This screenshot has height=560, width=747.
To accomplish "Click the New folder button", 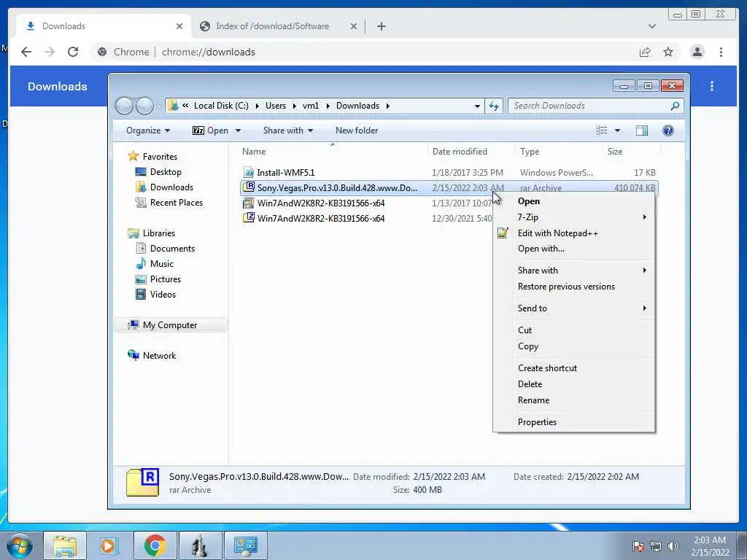I will coord(356,131).
